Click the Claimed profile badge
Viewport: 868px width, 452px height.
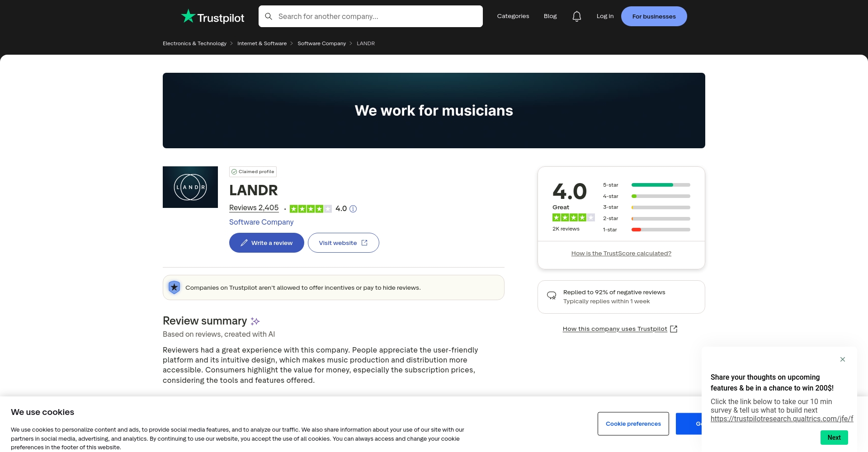[x=253, y=172]
